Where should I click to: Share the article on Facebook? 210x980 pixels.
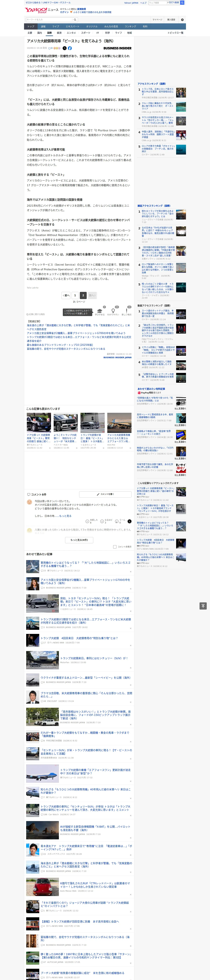70,48
